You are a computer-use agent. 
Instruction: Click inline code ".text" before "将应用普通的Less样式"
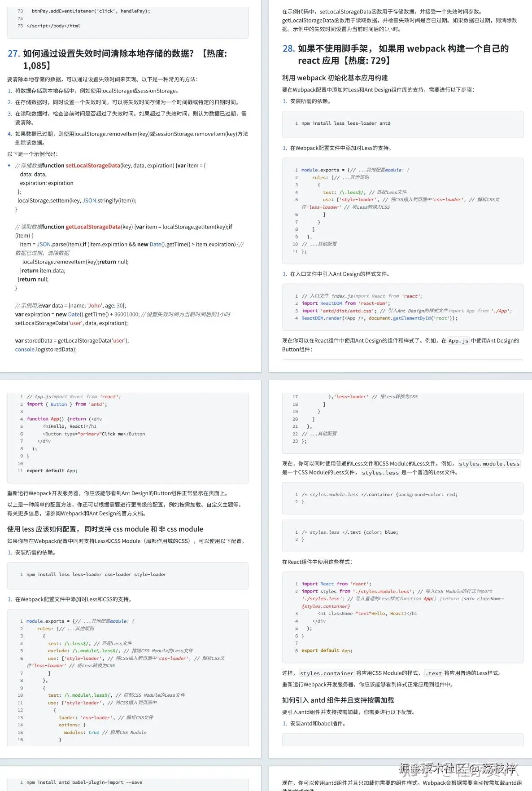point(434,673)
